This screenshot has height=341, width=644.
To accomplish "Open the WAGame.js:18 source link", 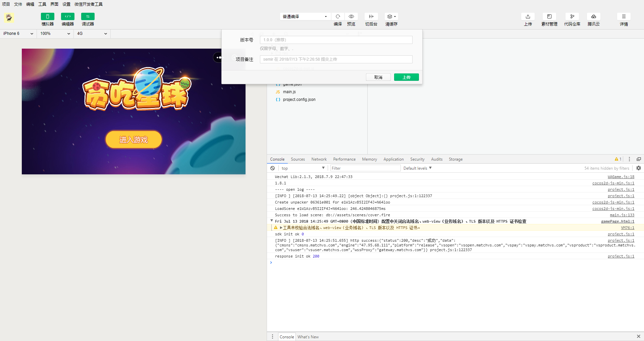I will pos(621,177).
